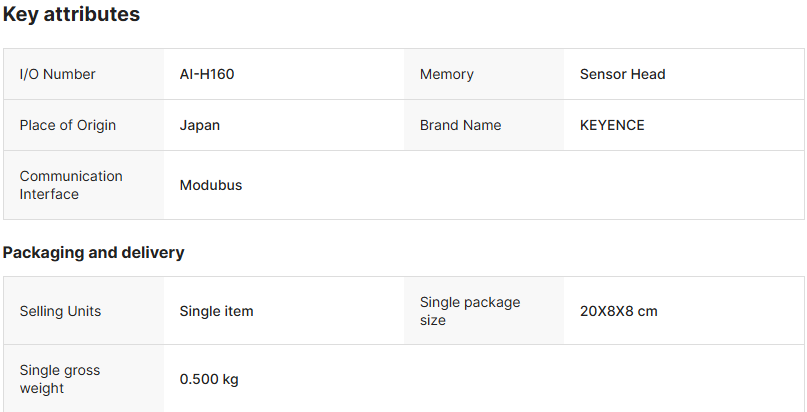This screenshot has height=412, width=807.
Task: Click the Communication Interface label
Action: (71, 185)
